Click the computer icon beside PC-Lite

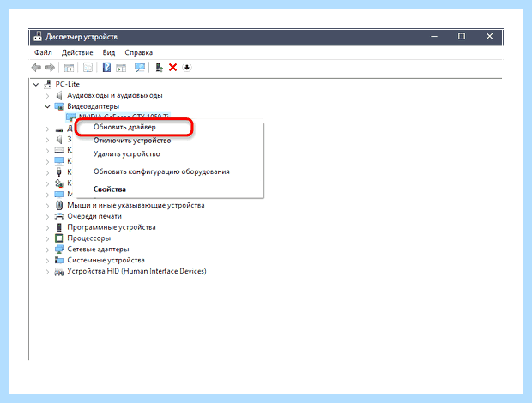pyautogui.click(x=48, y=84)
